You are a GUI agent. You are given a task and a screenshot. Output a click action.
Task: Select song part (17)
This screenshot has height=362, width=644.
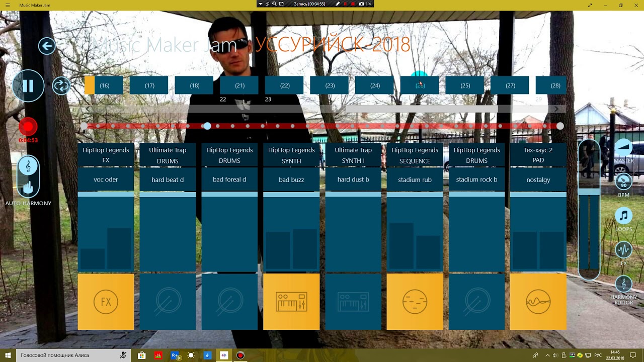pos(149,85)
